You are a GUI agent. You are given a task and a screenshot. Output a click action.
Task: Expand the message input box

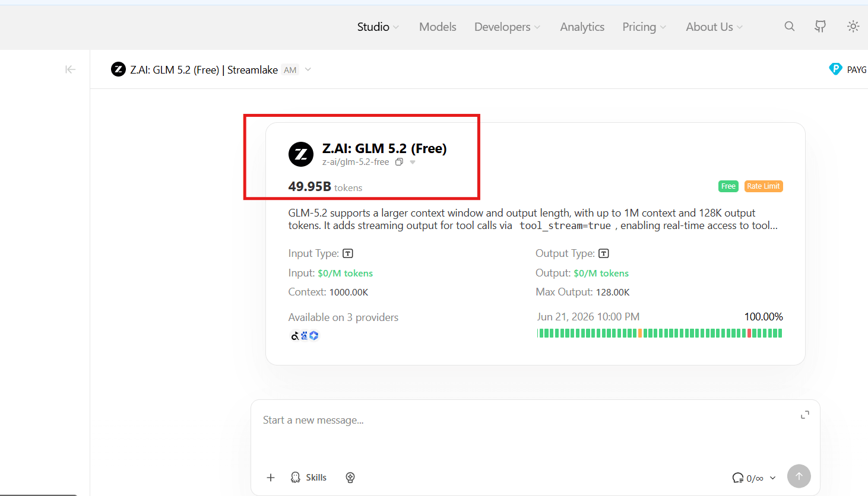point(805,415)
